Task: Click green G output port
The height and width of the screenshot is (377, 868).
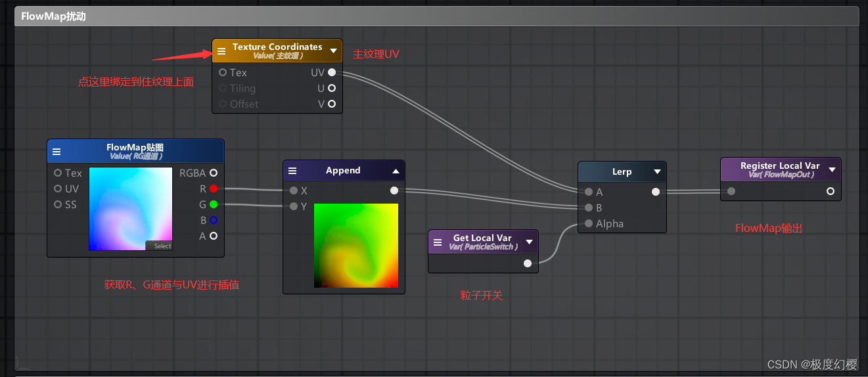Action: (214, 204)
